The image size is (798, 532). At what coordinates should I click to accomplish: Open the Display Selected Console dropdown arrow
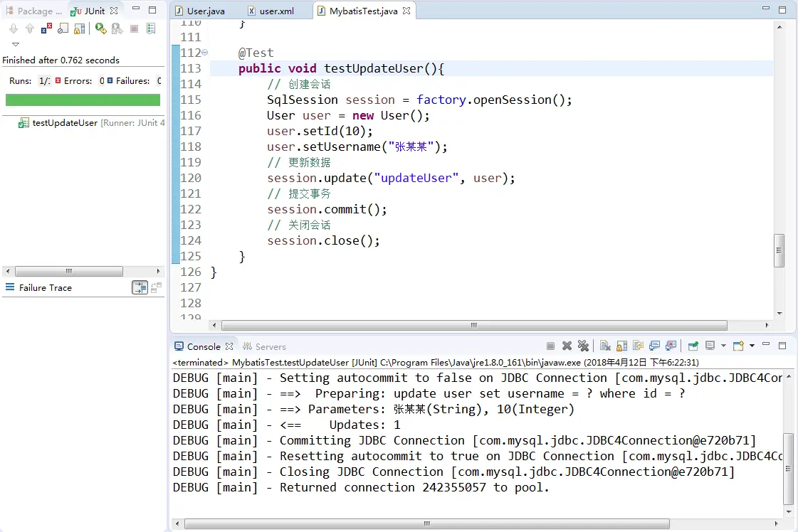coord(723,346)
